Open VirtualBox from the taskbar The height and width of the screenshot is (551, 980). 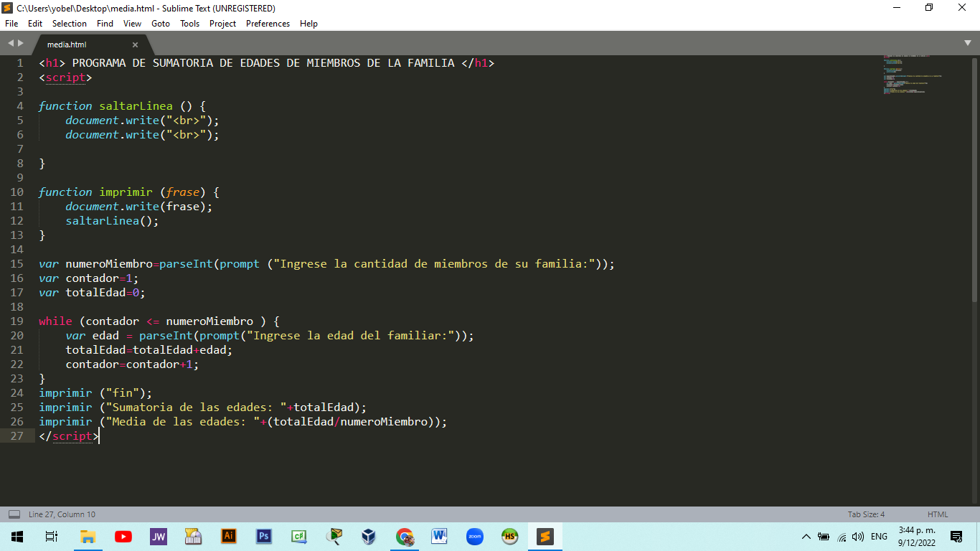(x=369, y=536)
